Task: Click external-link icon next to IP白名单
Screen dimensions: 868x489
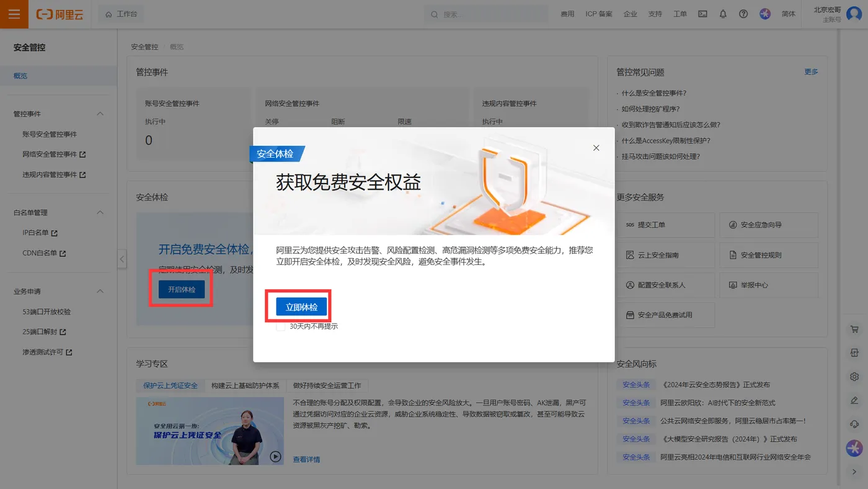Action: [54, 233]
